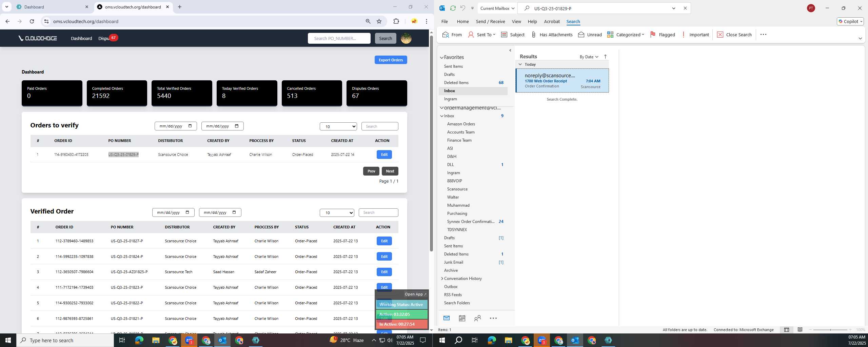Collapse the Favorites section
868x347 pixels.
point(442,58)
